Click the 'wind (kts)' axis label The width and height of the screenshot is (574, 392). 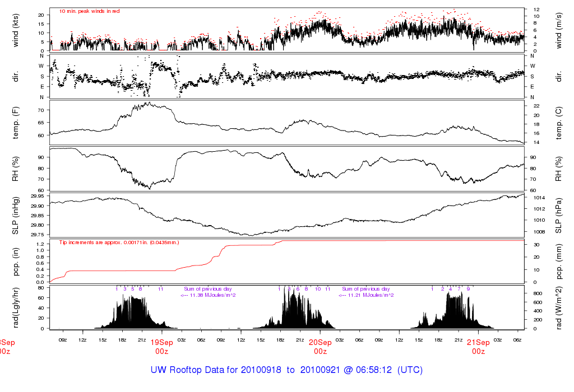pos(15,30)
